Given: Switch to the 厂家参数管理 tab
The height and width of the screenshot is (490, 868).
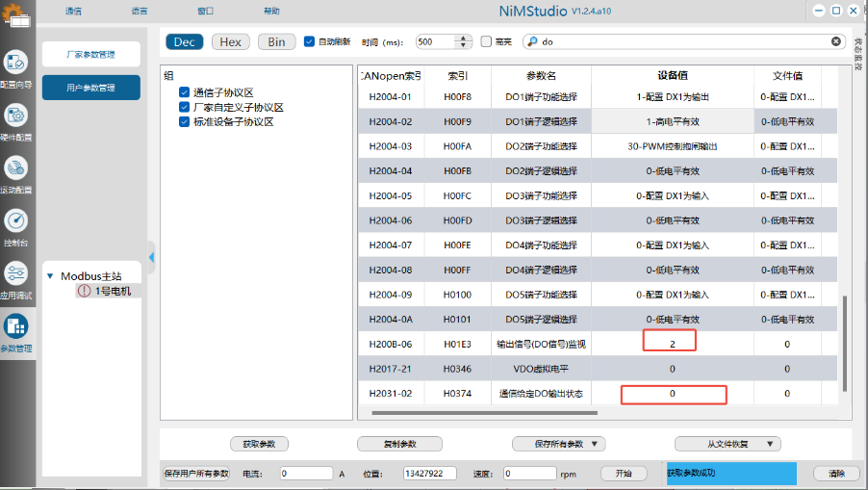Looking at the screenshot, I should click(x=90, y=54).
